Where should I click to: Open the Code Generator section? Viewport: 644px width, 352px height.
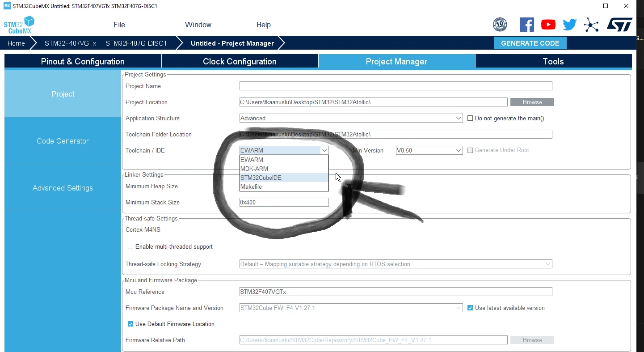63,141
